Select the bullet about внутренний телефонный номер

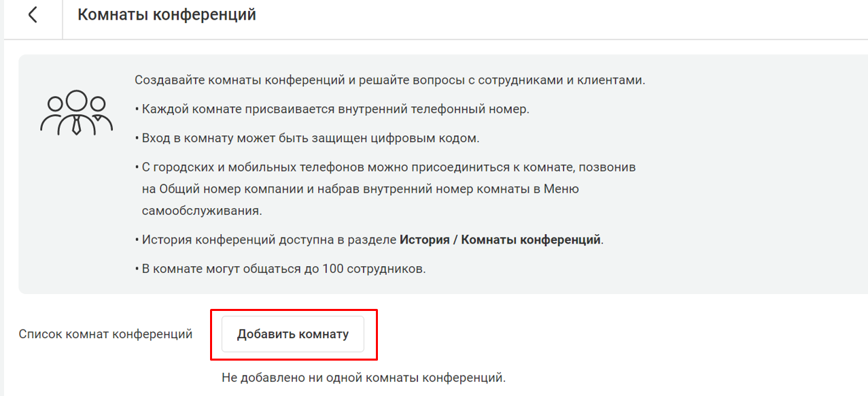(332, 109)
